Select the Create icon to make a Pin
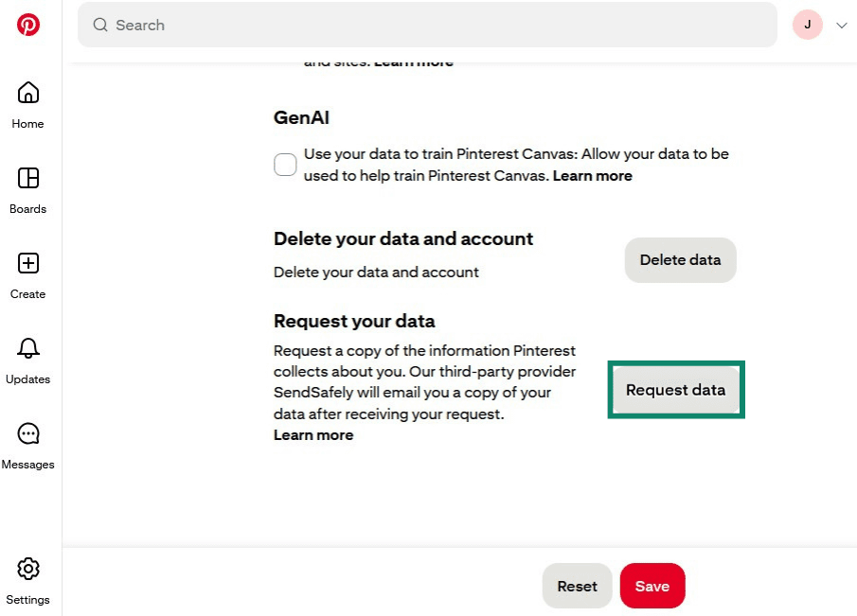857x616 pixels. coord(27,265)
